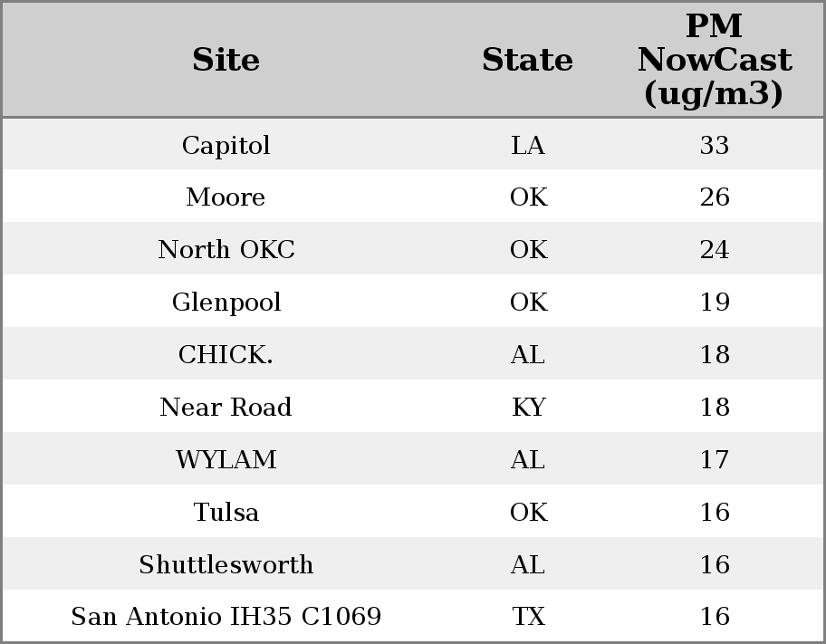The width and height of the screenshot is (826, 644).
Task: Select the CHICK. site cell
Action: [x=226, y=355]
